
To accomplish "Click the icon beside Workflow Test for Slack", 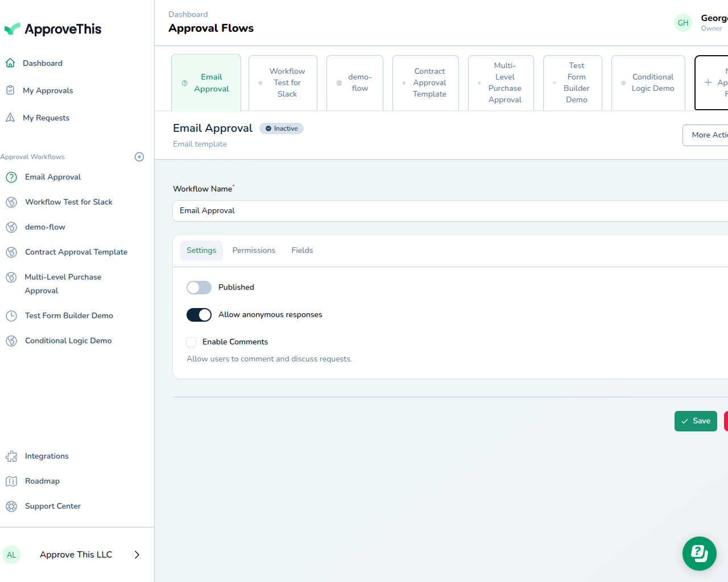I will 11,202.
